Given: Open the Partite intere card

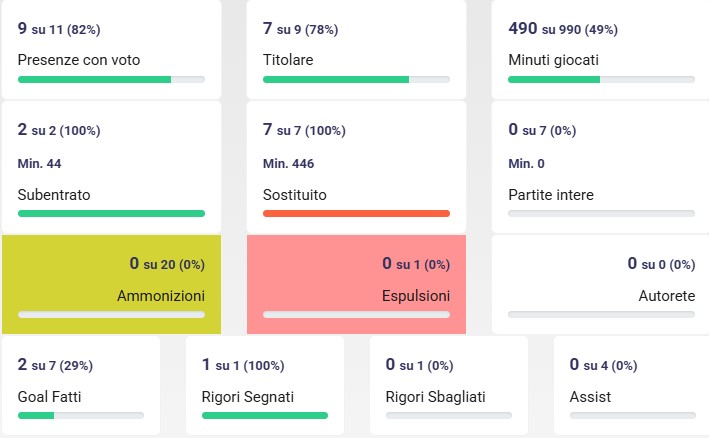Looking at the screenshot, I should pyautogui.click(x=601, y=166).
